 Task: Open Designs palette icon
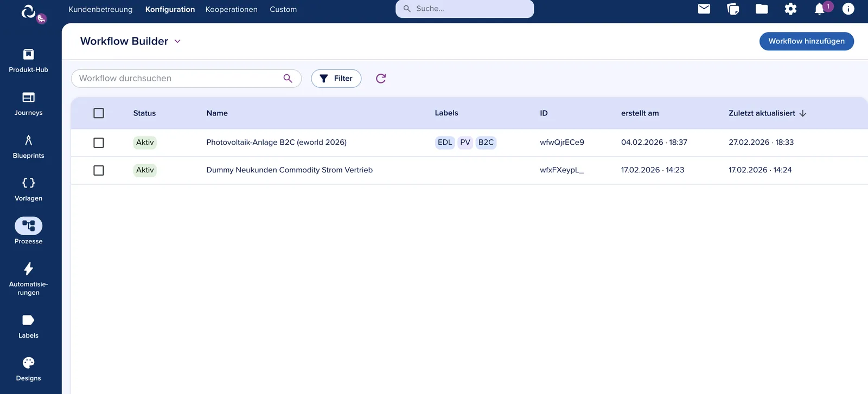[x=28, y=363]
